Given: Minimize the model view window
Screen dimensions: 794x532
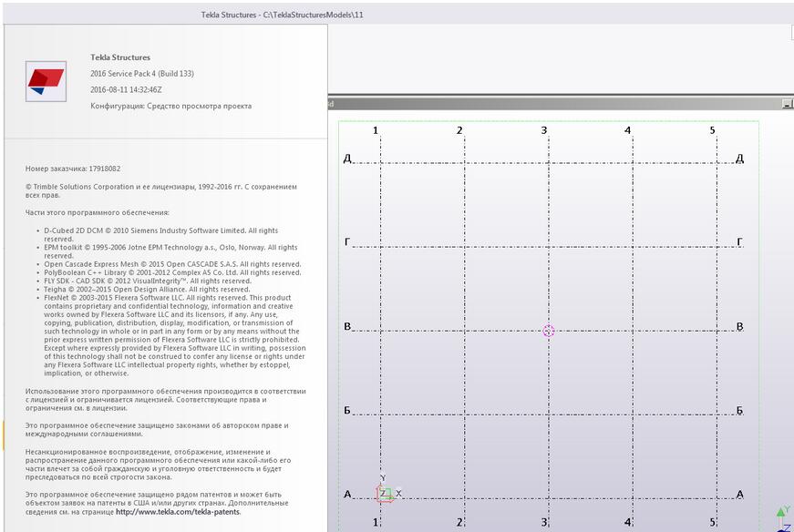Looking at the screenshot, I should (787, 104).
